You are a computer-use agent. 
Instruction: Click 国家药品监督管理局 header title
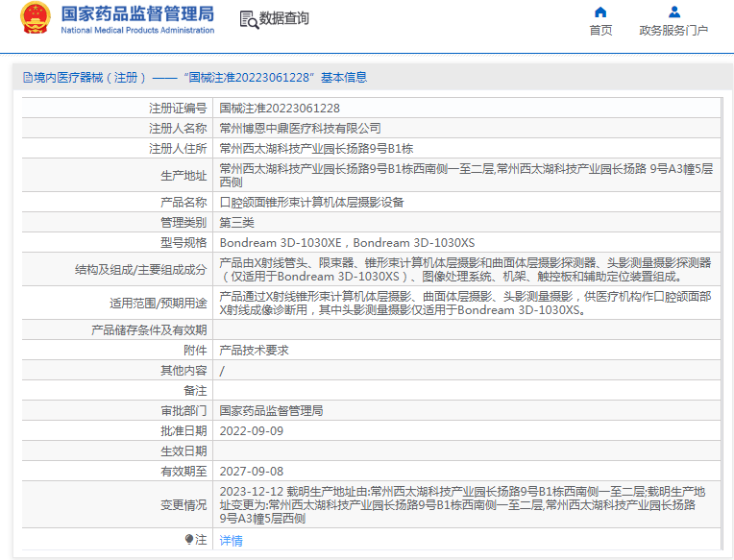(x=137, y=14)
